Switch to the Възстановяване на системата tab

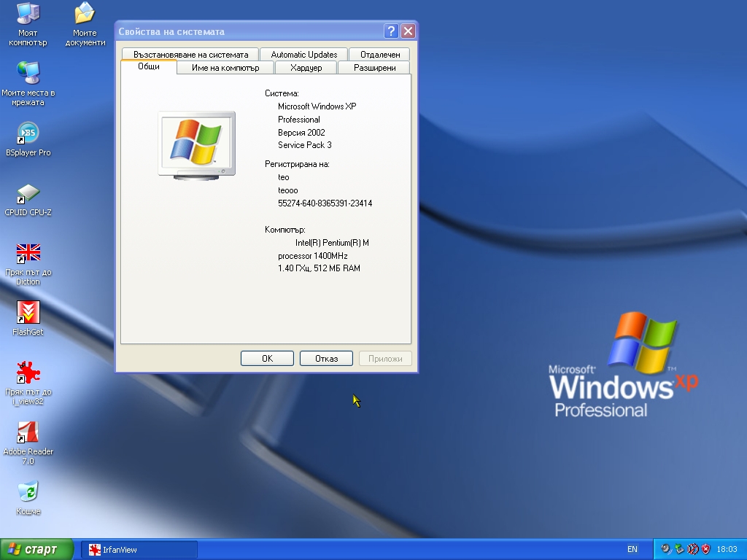click(190, 54)
